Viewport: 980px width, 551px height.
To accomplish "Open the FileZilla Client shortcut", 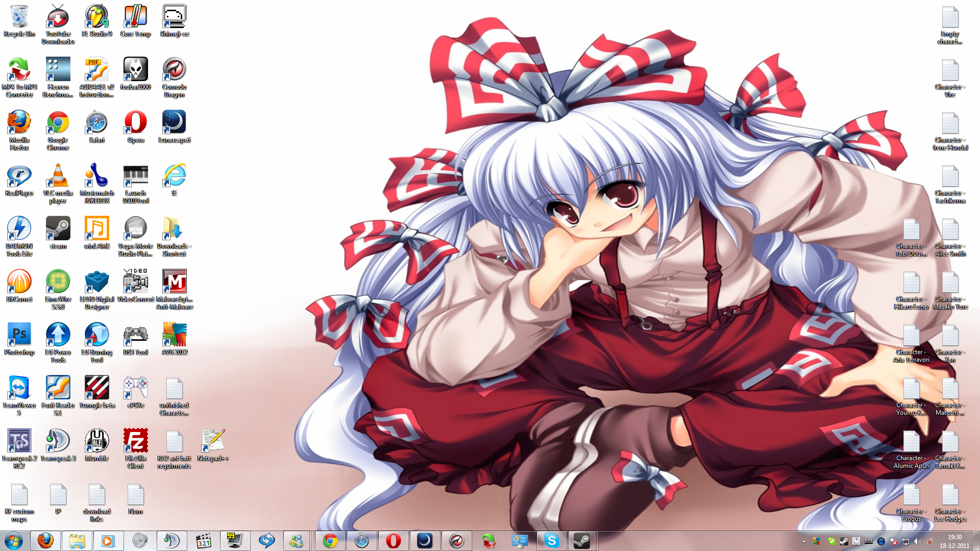I will (136, 449).
